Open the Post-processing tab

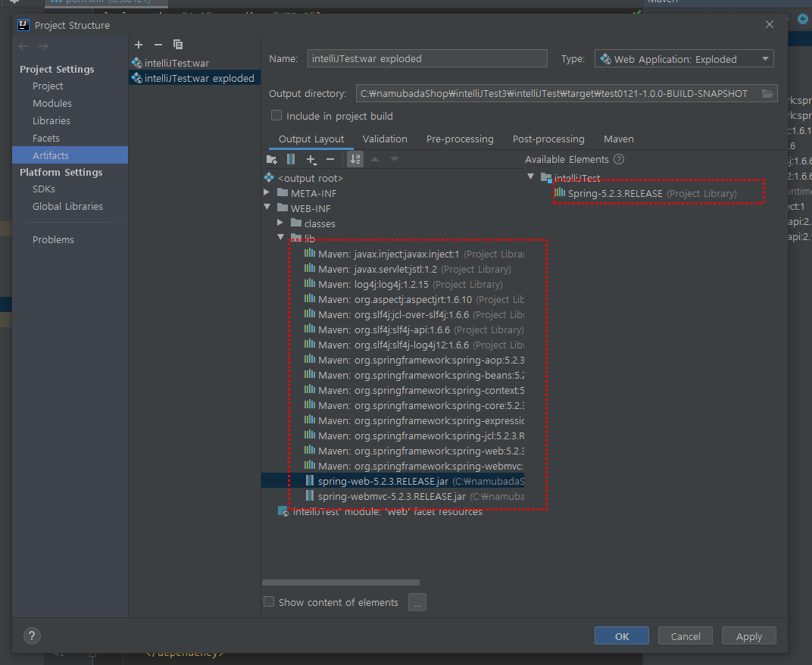(548, 139)
